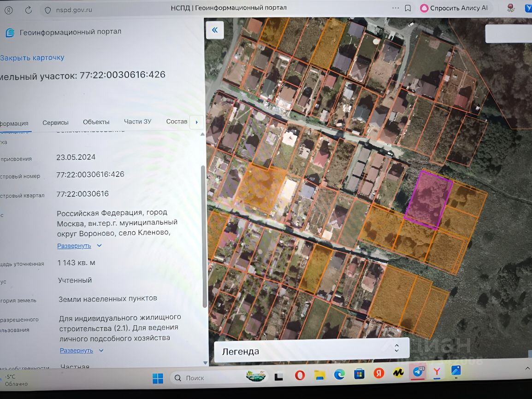Switch to the Объекты tab

coord(96,122)
